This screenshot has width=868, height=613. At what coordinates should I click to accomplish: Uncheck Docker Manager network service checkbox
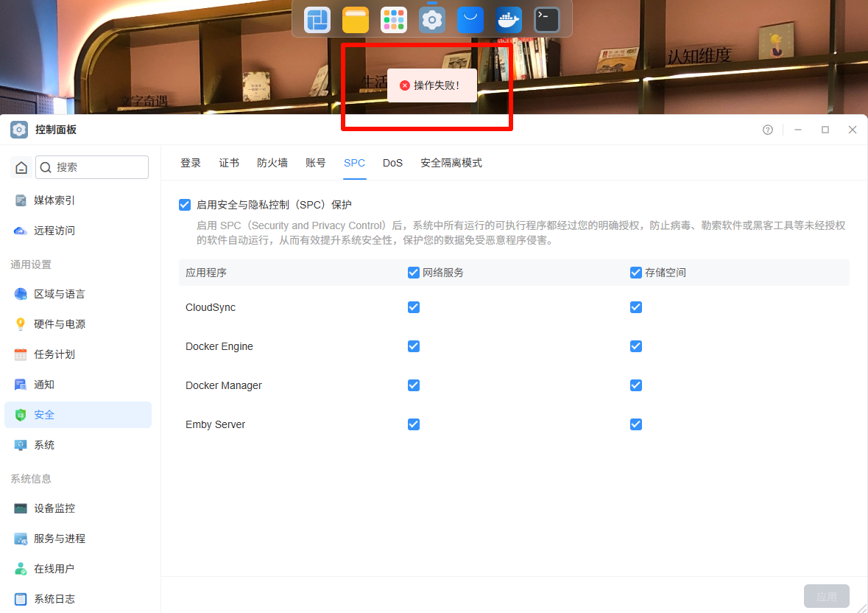coord(414,385)
